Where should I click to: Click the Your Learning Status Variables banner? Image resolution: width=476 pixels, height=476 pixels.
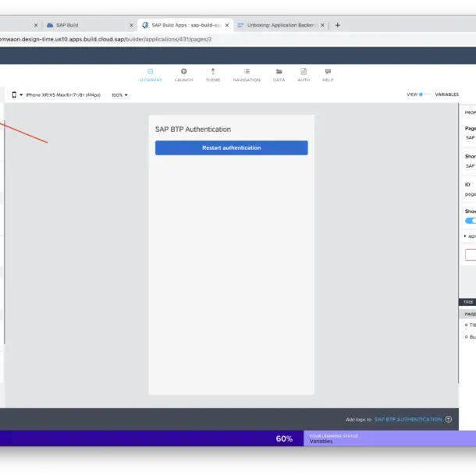tap(389, 439)
